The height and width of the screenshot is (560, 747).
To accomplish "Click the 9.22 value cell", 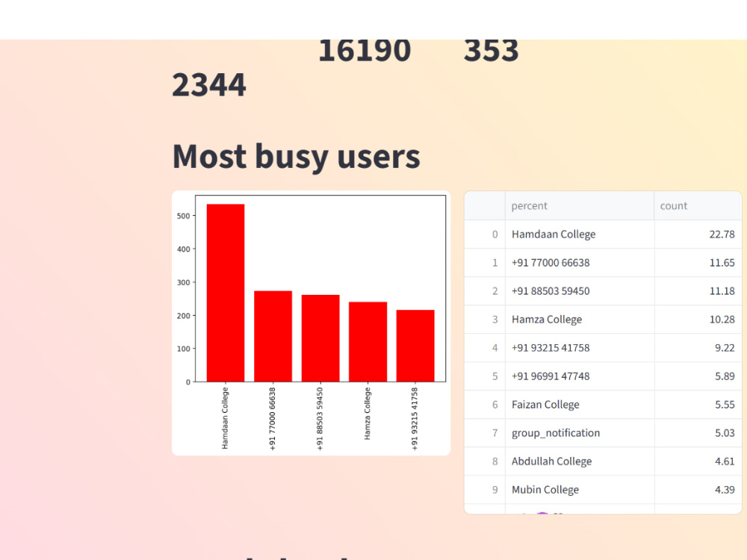I will [x=698, y=348].
